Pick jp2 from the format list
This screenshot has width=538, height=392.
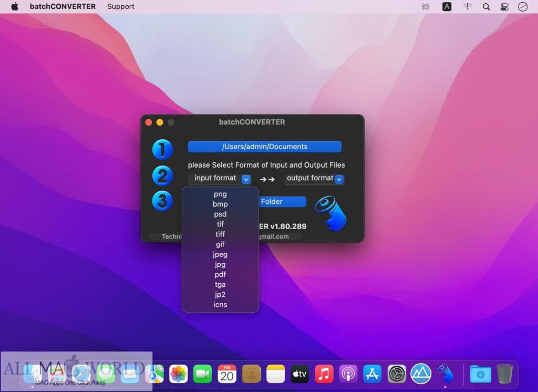tap(220, 294)
